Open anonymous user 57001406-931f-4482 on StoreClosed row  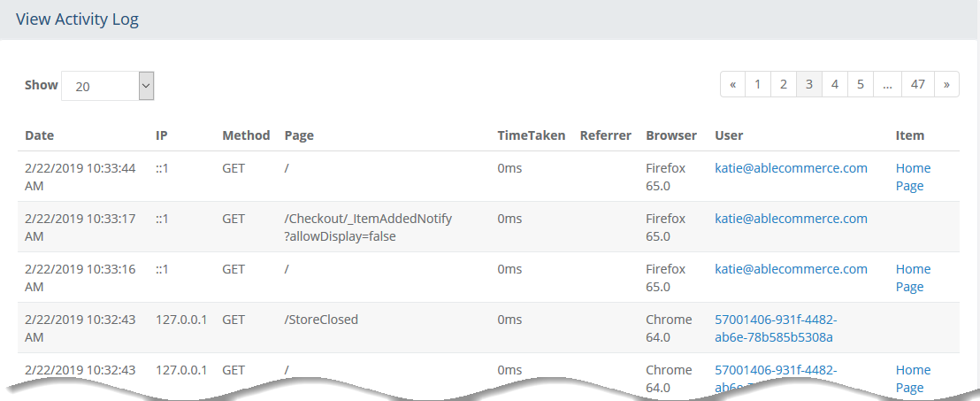click(x=776, y=328)
